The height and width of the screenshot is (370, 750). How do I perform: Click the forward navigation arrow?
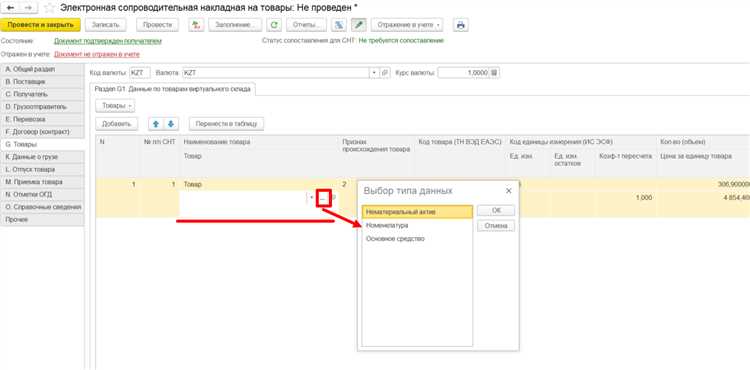[28, 8]
